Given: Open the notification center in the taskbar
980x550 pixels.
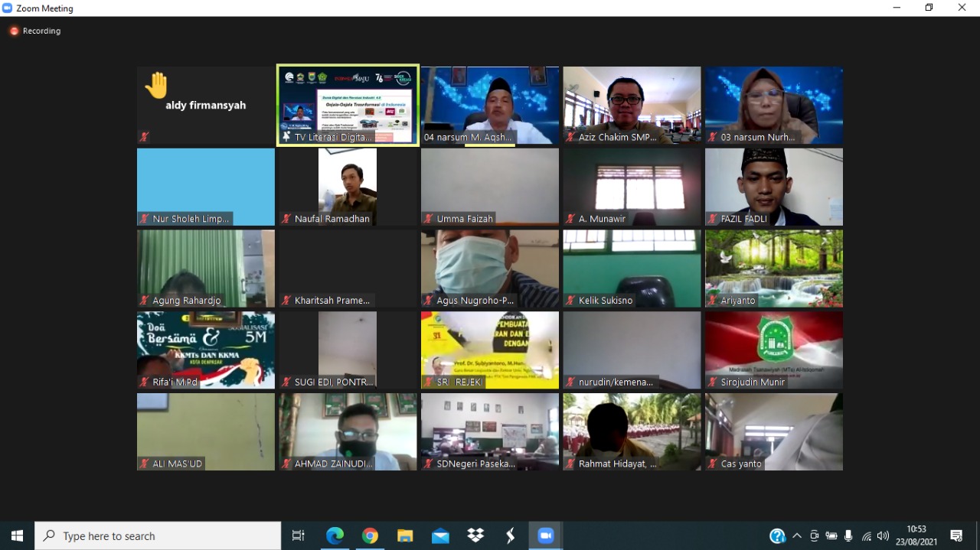Looking at the screenshot, I should (x=956, y=536).
